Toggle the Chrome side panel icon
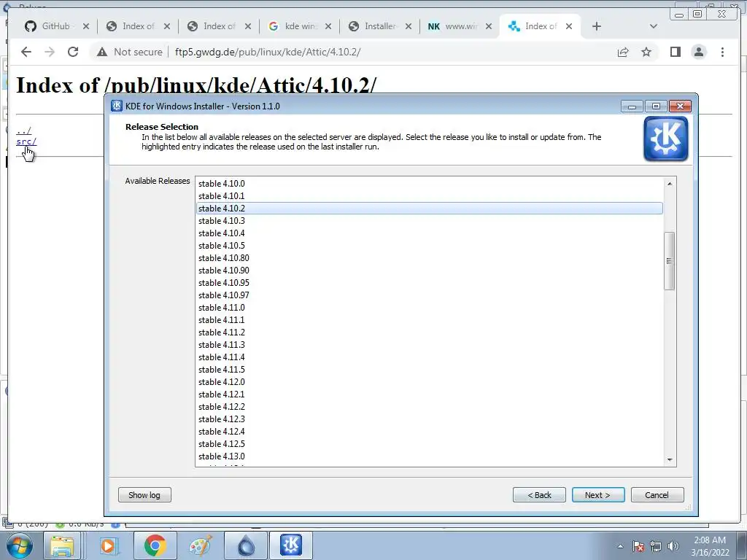Image resolution: width=747 pixels, height=560 pixels. point(675,52)
